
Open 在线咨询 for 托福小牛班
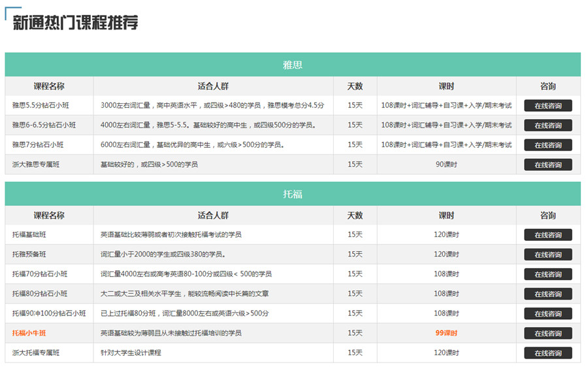pos(547,333)
